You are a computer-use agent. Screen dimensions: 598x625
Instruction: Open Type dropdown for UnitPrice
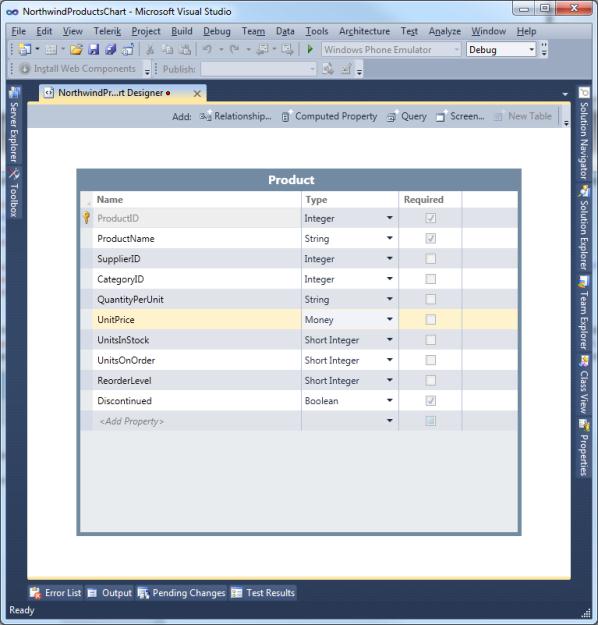[x=389, y=319]
